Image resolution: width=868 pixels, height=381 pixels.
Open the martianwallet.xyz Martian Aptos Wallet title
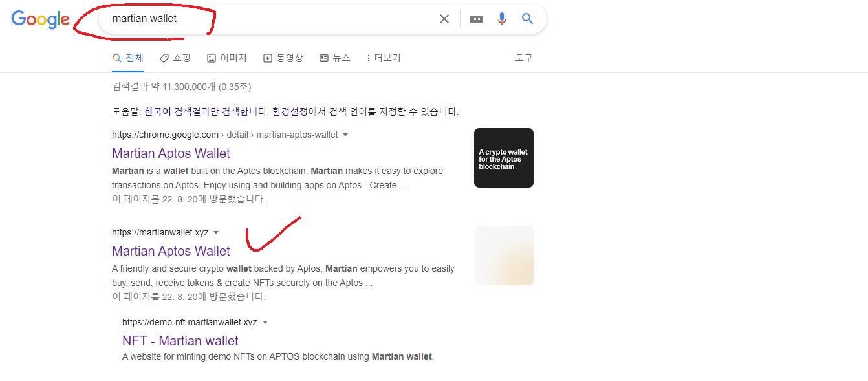[x=171, y=251]
